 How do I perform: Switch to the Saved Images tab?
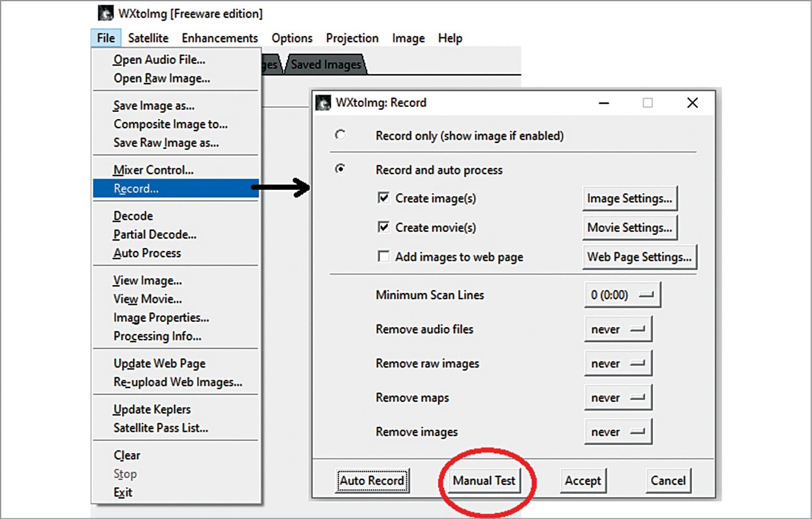tap(326, 64)
